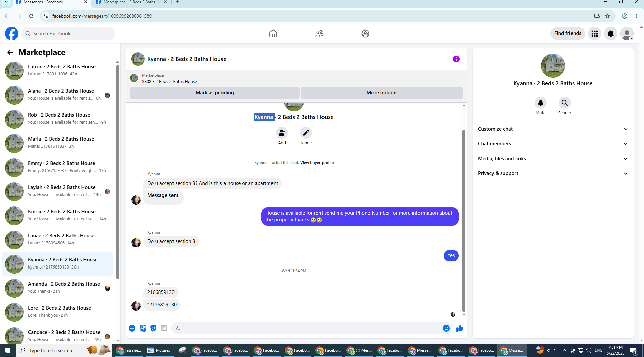Screen dimensions: 644x357
Task: Open Krissie conversation in the list
Action: coord(58,216)
